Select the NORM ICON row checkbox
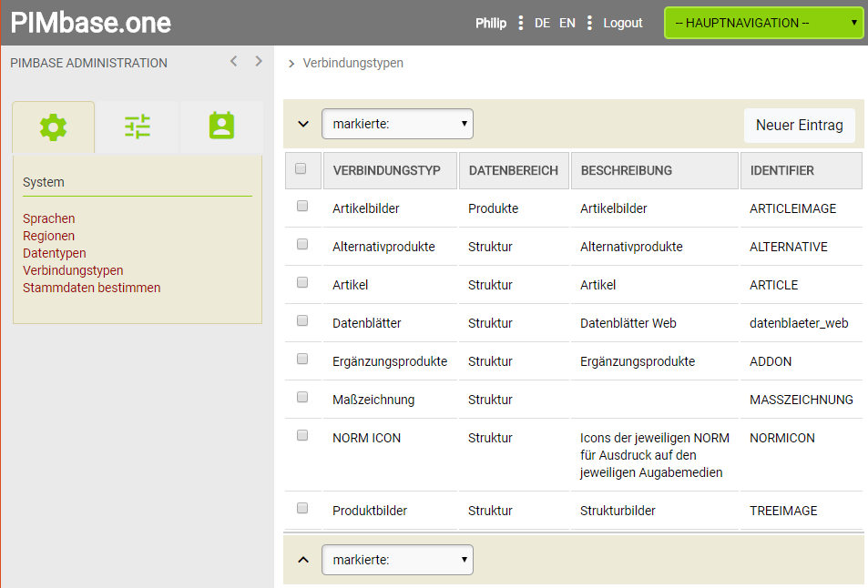Viewport: 868px width, 588px height. pos(302,436)
